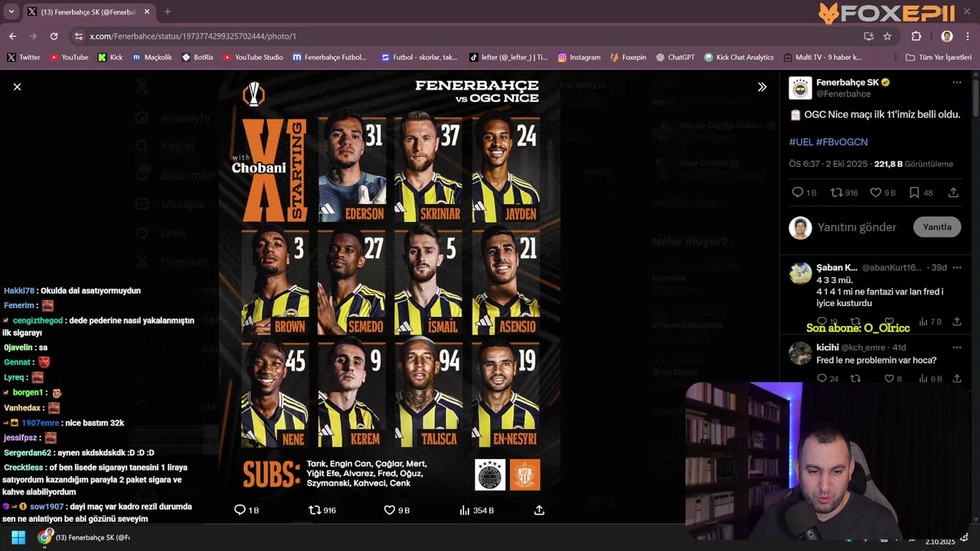The height and width of the screenshot is (551, 980).
Task: Open the reply icon below the photo
Action: (x=240, y=510)
